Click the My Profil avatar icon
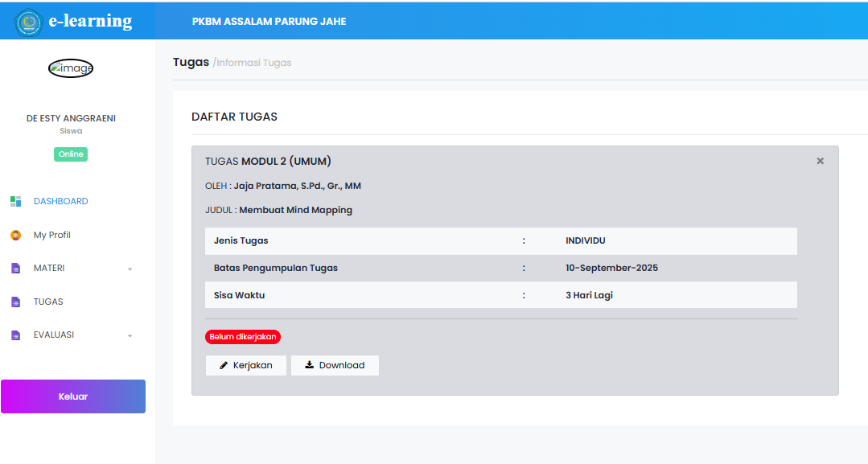Screen dimensions: 868x464 (15, 235)
